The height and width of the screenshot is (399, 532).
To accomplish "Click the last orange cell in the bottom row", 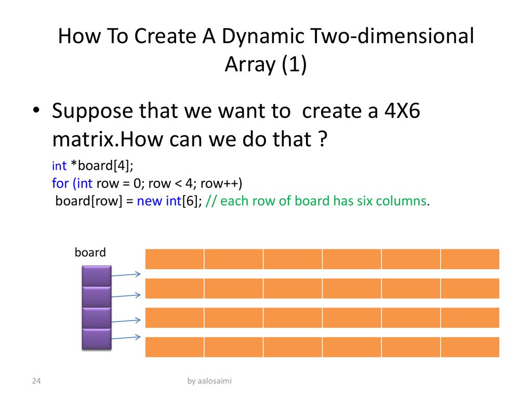I will (x=470, y=347).
